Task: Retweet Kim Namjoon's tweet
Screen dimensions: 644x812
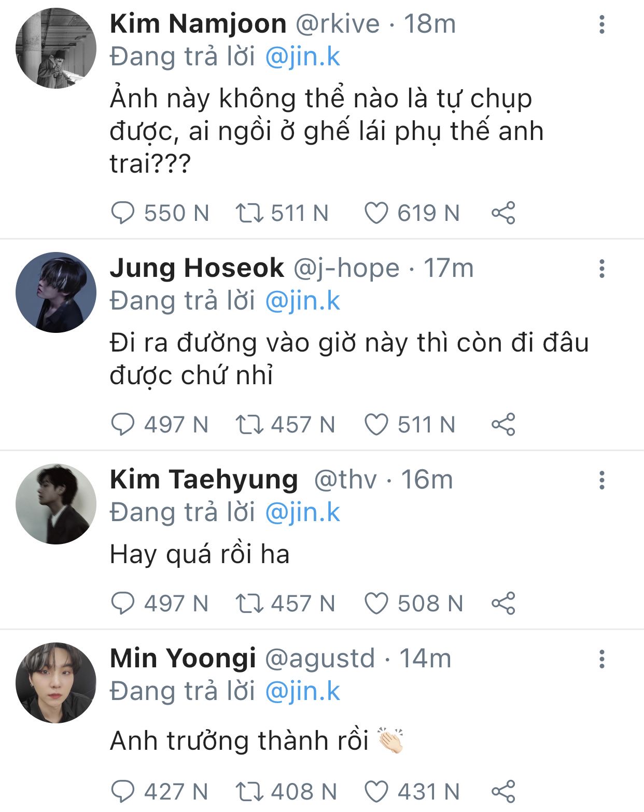Action: pos(250,213)
